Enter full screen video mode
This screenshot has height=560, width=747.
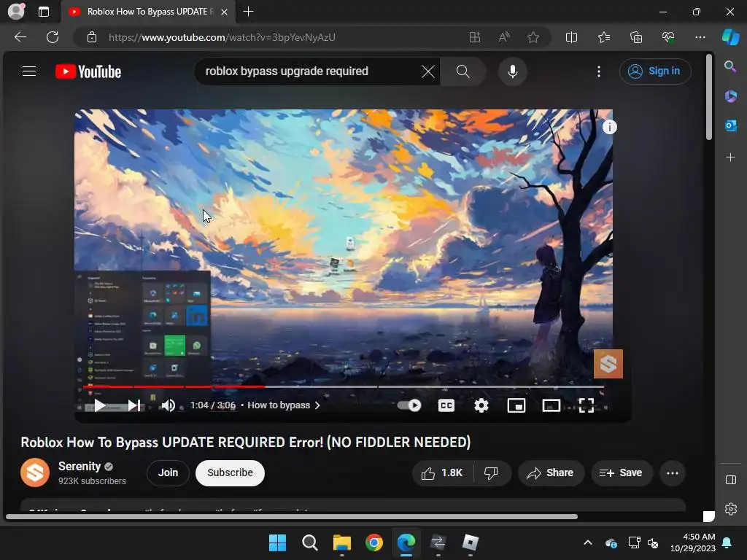point(586,405)
